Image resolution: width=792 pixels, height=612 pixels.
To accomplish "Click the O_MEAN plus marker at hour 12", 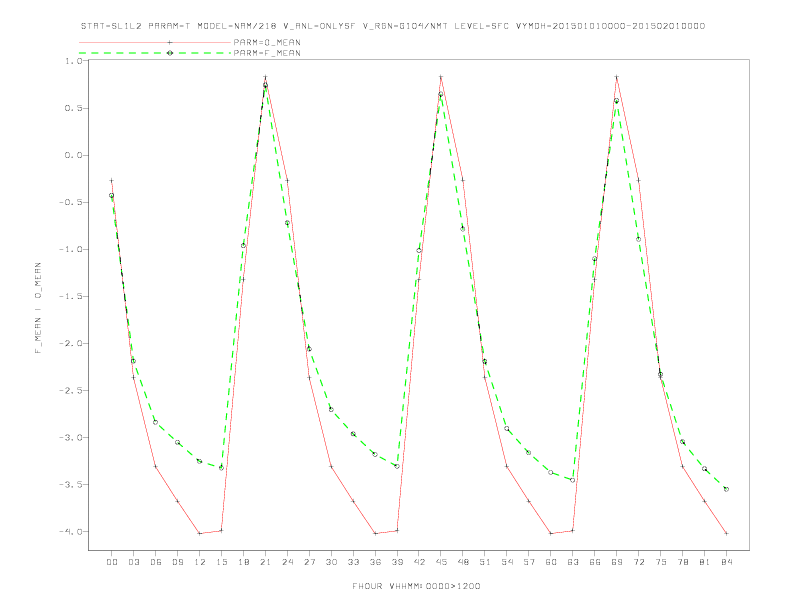I will [200, 533].
